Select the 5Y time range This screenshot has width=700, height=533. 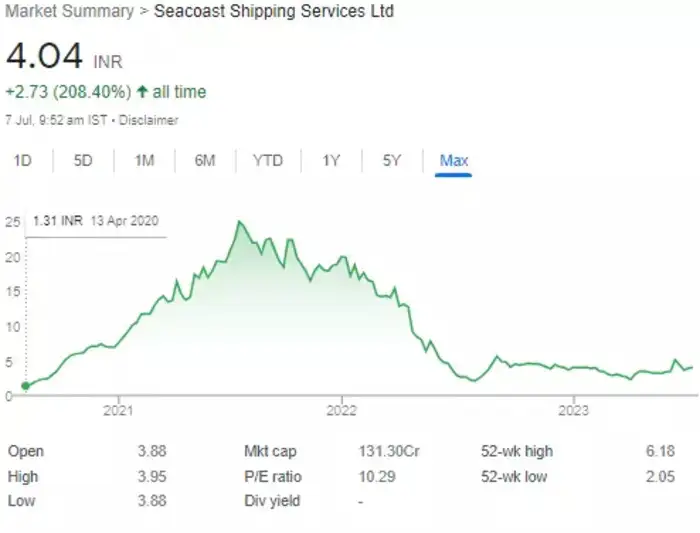[392, 160]
